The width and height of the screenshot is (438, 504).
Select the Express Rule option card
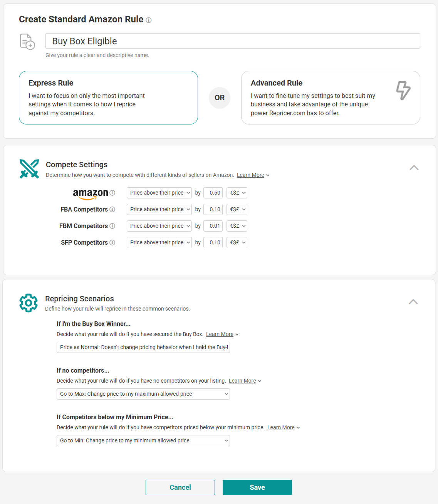[x=108, y=97]
